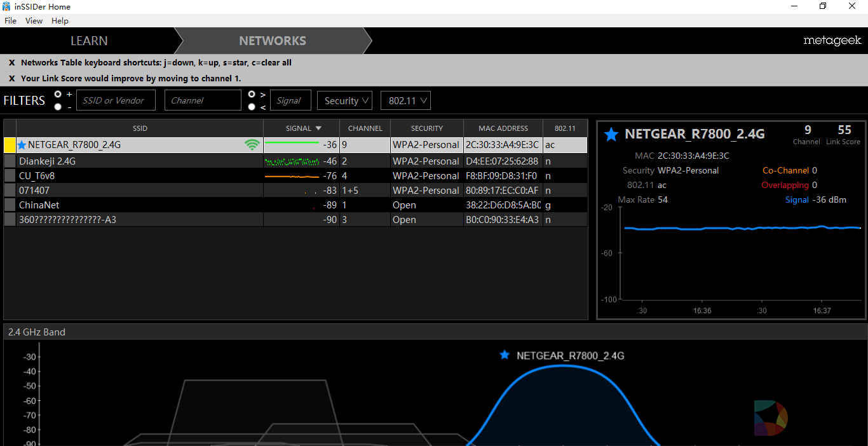Click the blue star beside NETGEAR_R7800_2.4G in table
Screen dimensions: 868x446
(22, 145)
